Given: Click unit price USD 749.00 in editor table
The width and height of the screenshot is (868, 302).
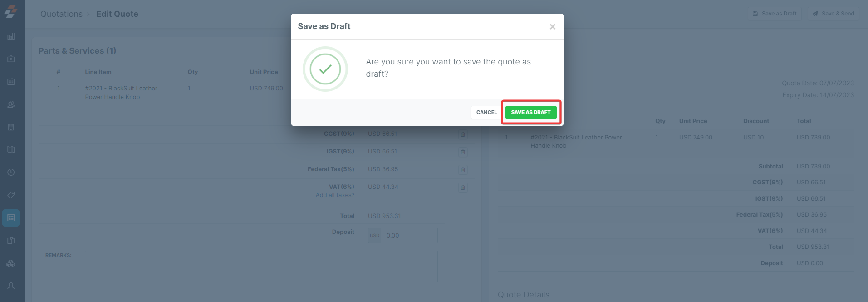Looking at the screenshot, I should 266,89.
